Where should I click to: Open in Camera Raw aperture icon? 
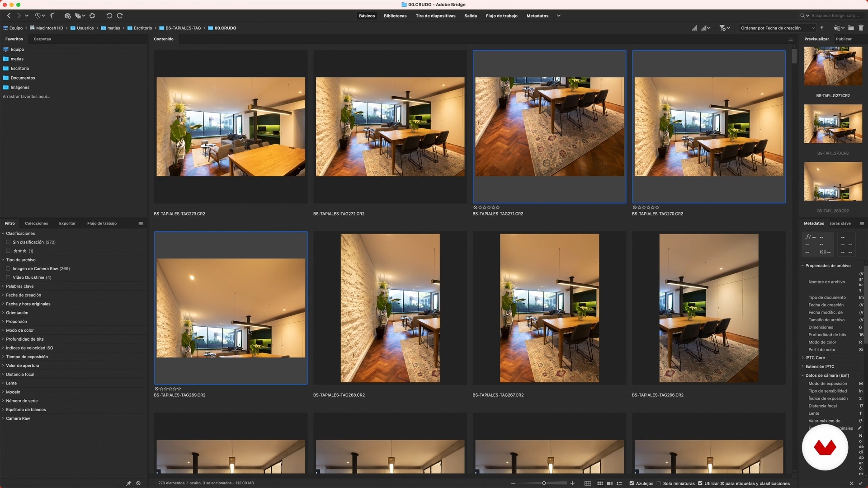pyautogui.click(x=92, y=16)
